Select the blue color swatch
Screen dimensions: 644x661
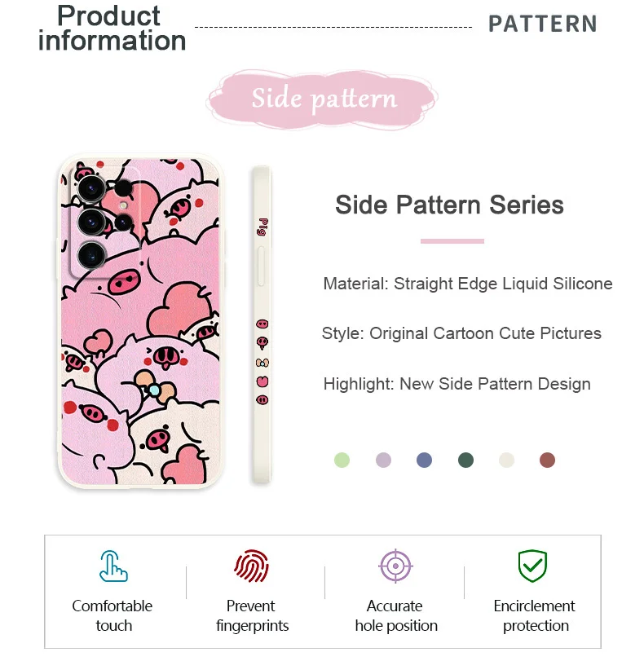(424, 460)
